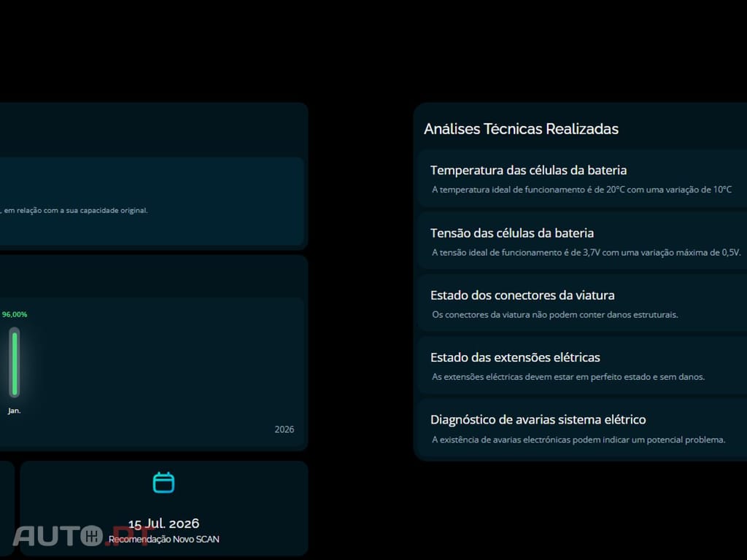Image resolution: width=747 pixels, height=560 pixels.
Task: Click the 2026 year label in the chart
Action: tap(285, 429)
